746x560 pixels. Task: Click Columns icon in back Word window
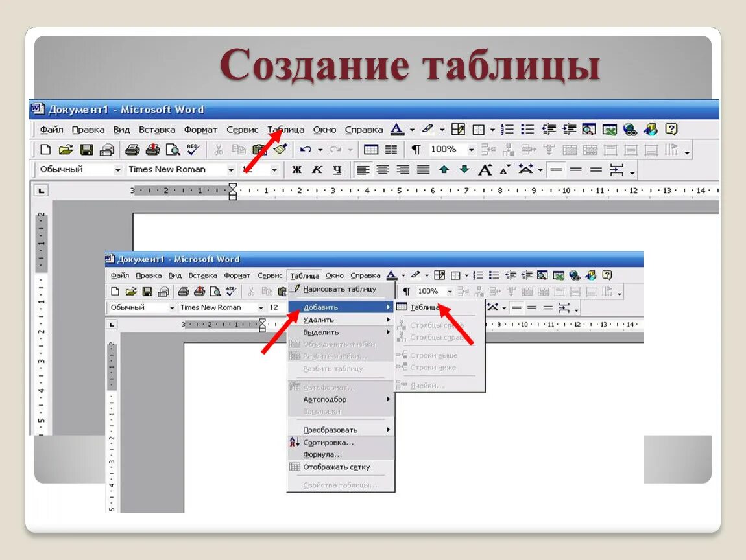(x=391, y=150)
